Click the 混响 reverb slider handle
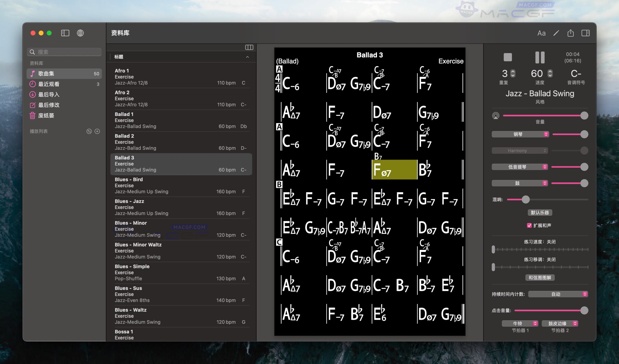The width and height of the screenshot is (619, 364). [525, 200]
